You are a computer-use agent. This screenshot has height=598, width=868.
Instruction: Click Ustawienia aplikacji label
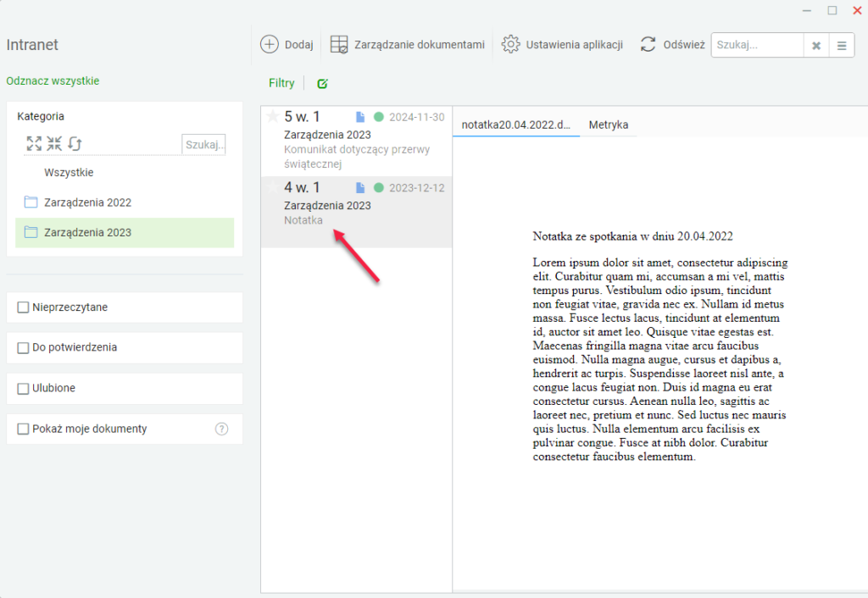coord(575,45)
